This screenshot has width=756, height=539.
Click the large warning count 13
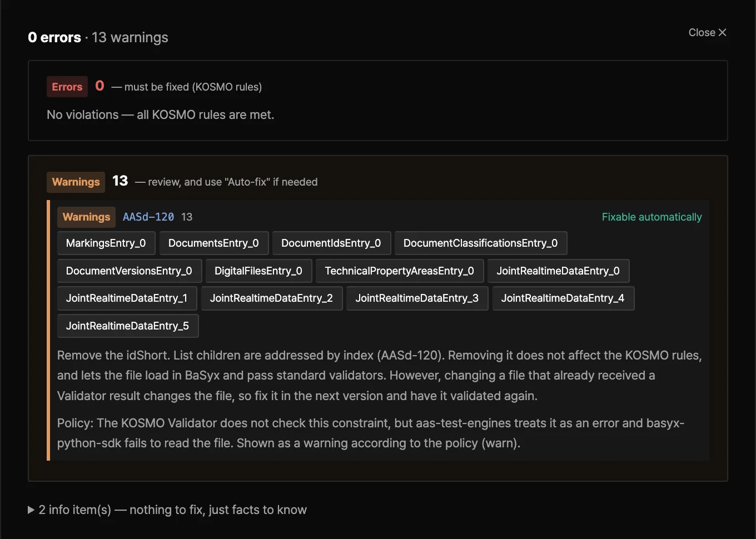[120, 181]
